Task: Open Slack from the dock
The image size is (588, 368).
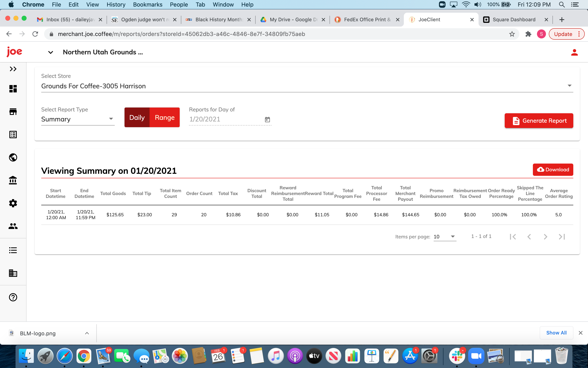Action: (x=457, y=356)
